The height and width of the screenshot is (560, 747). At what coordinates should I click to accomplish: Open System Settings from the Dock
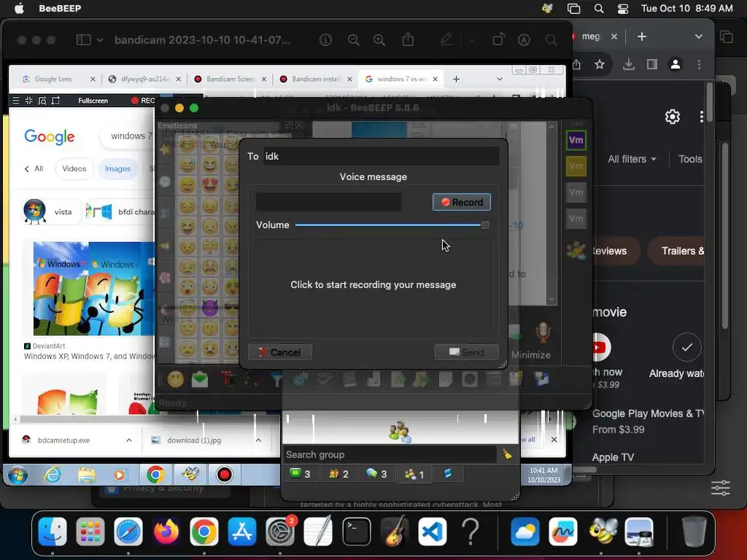click(x=280, y=532)
